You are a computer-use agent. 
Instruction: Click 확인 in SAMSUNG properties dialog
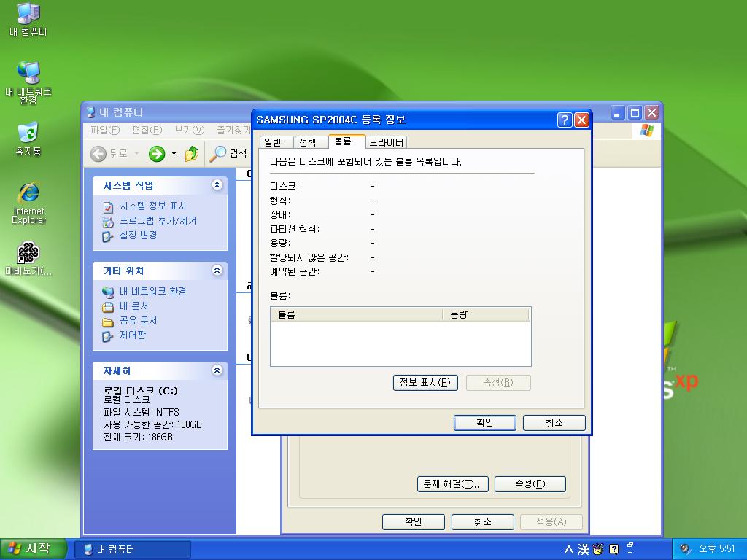pyautogui.click(x=485, y=422)
